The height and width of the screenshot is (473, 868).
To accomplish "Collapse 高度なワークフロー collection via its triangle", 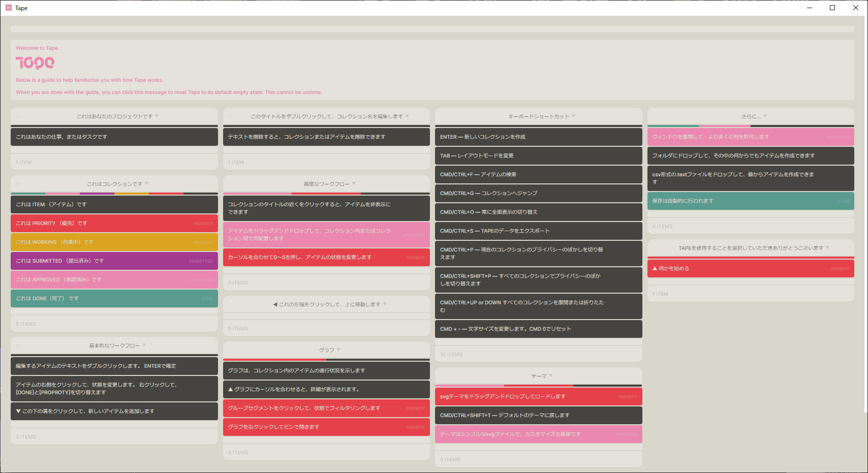I will (354, 183).
